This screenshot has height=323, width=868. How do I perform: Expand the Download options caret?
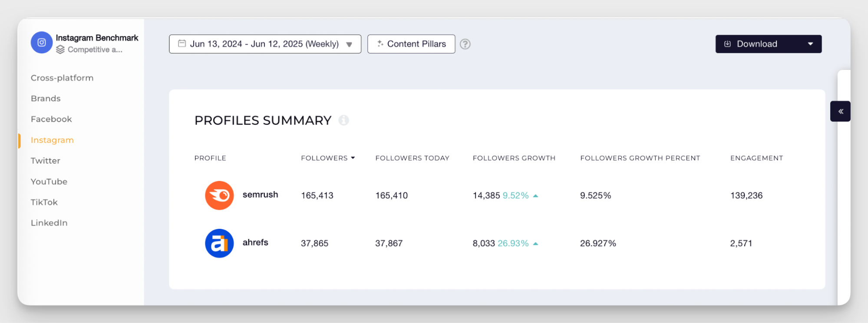click(x=810, y=44)
